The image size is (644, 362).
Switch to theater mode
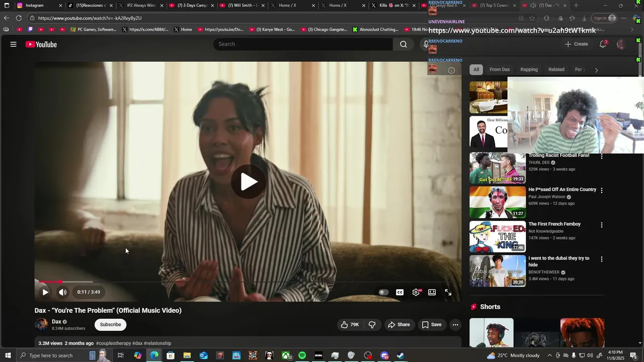432,292
